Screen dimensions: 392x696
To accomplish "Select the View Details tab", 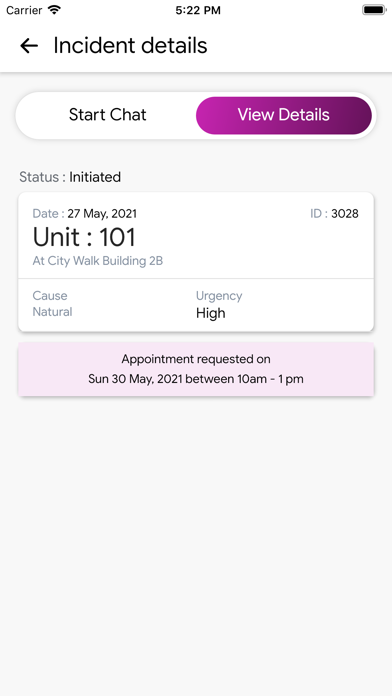I will pos(284,115).
